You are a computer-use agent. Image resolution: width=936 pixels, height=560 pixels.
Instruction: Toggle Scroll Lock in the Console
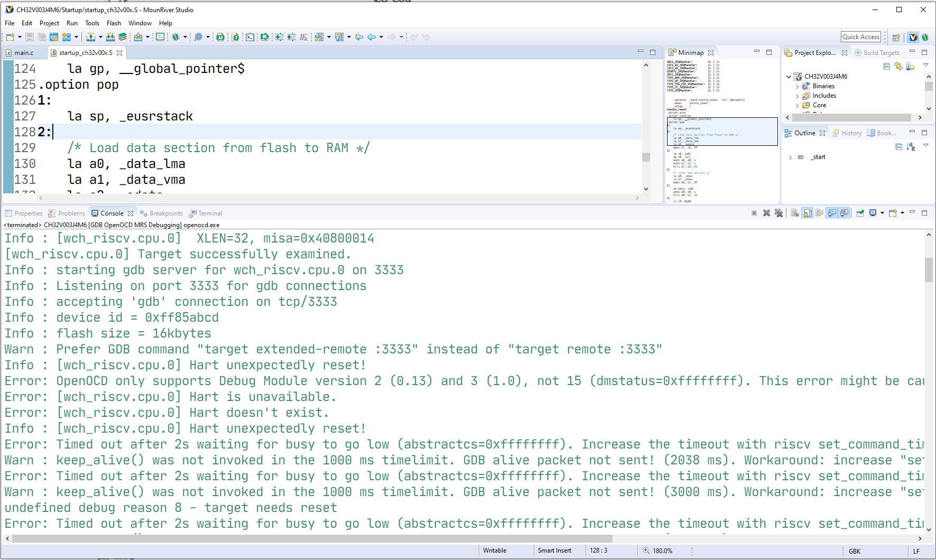click(x=808, y=213)
